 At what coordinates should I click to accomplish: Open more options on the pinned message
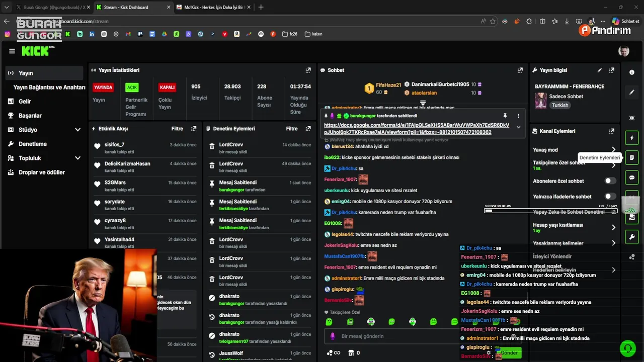tap(519, 116)
